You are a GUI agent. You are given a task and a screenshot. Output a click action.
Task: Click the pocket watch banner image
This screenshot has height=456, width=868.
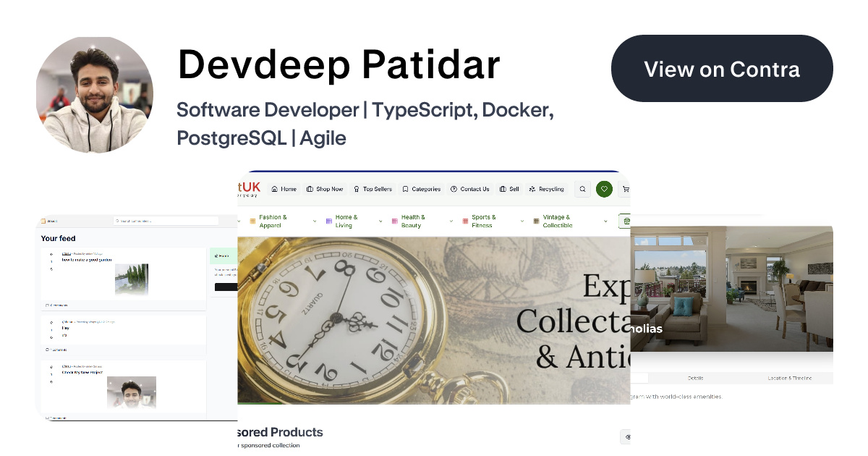coord(433,319)
